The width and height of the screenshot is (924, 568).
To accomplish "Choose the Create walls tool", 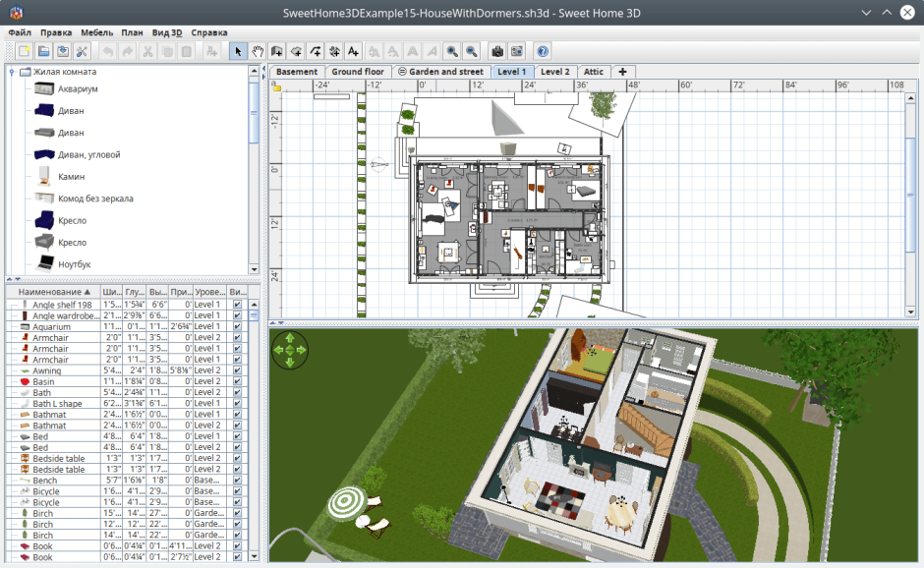I will point(276,51).
